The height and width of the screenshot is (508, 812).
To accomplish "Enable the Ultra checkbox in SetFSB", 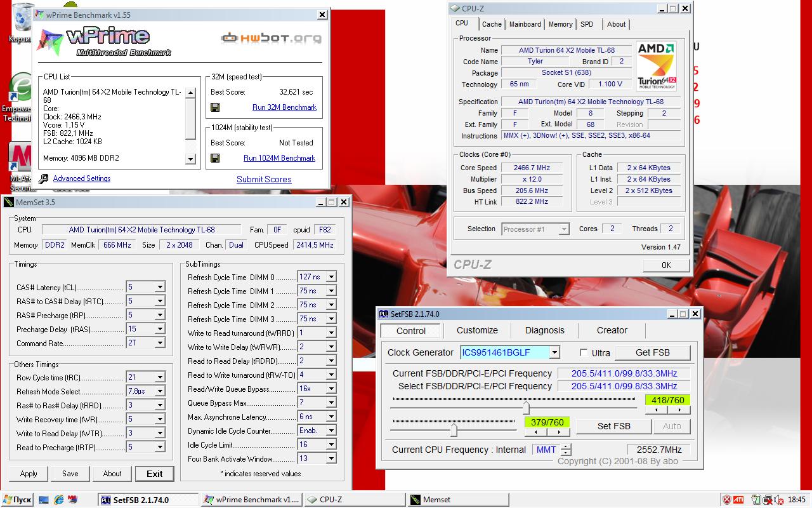I will point(584,352).
